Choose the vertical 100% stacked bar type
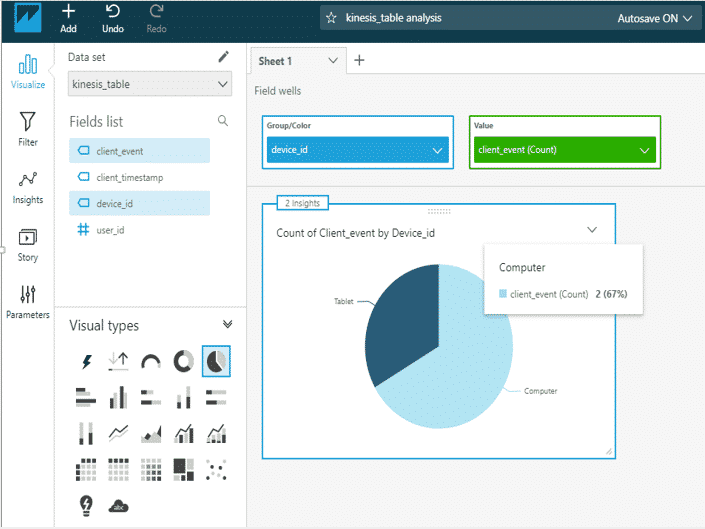The height and width of the screenshot is (529, 705). pos(86,433)
